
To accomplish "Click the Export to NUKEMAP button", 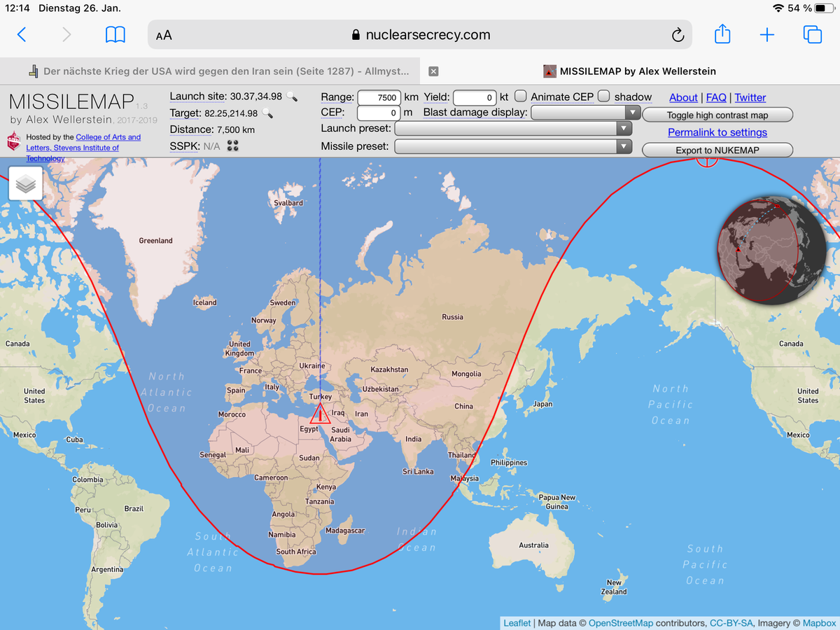I will 717,150.
